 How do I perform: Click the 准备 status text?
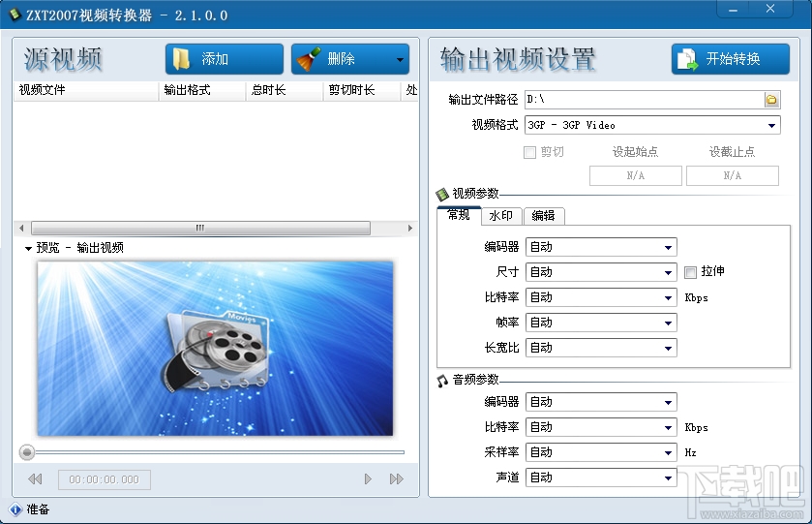tap(39, 509)
